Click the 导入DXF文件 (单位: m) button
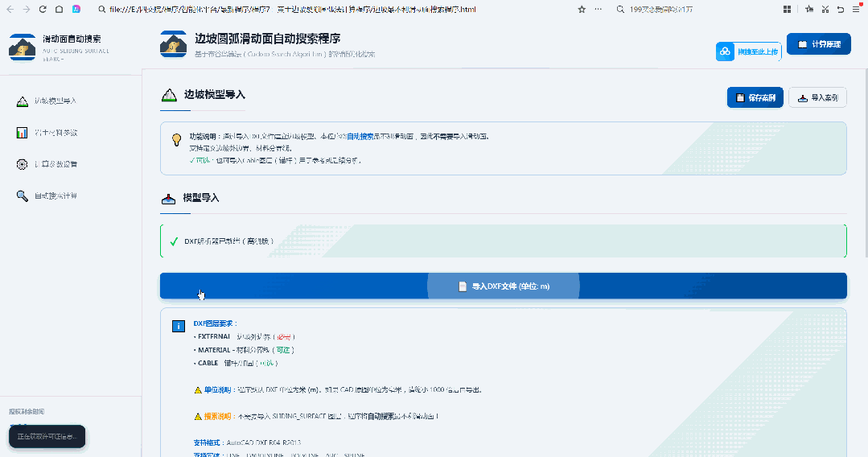The height and width of the screenshot is (457, 868). pyautogui.click(x=504, y=286)
